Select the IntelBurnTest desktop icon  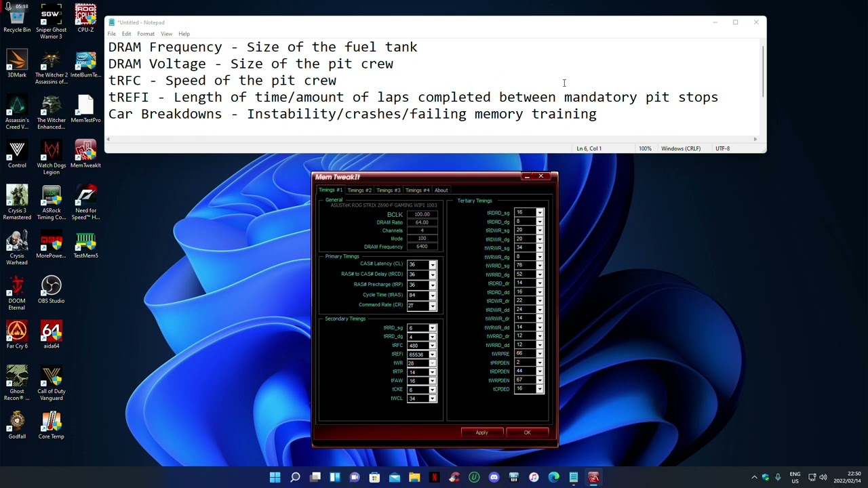pos(85,64)
